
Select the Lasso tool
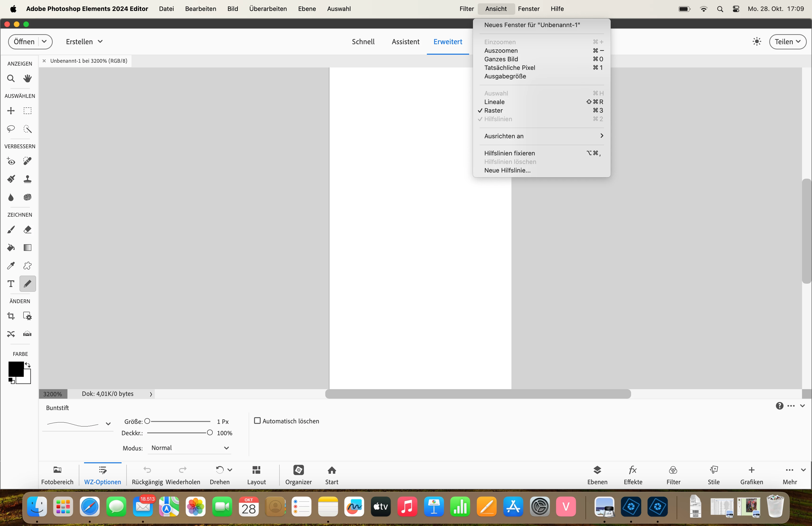(x=11, y=129)
